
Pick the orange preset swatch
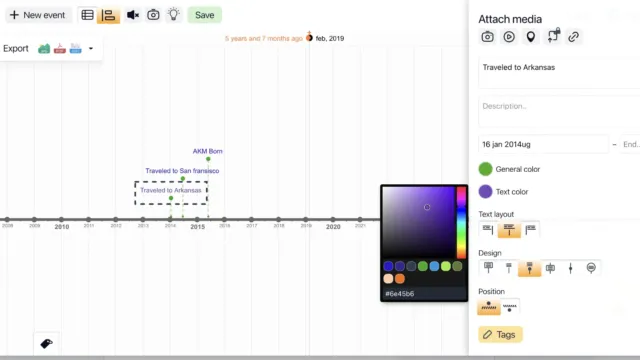click(x=400, y=279)
